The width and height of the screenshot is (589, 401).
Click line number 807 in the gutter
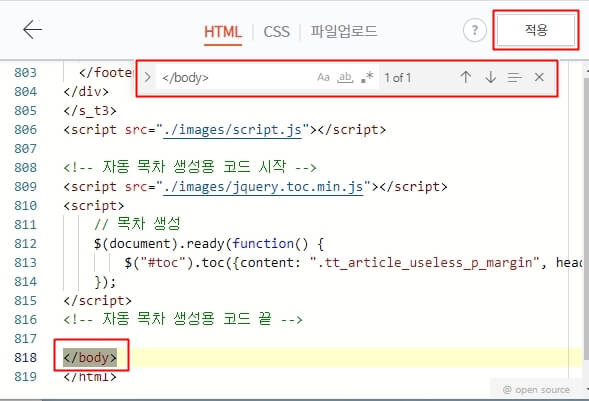pos(26,148)
